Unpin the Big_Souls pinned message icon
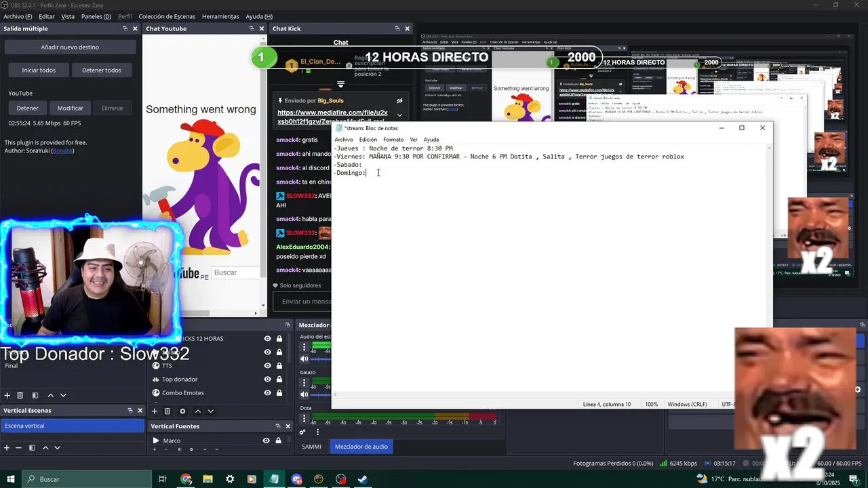Screen dimensions: 868x488 coord(399,101)
